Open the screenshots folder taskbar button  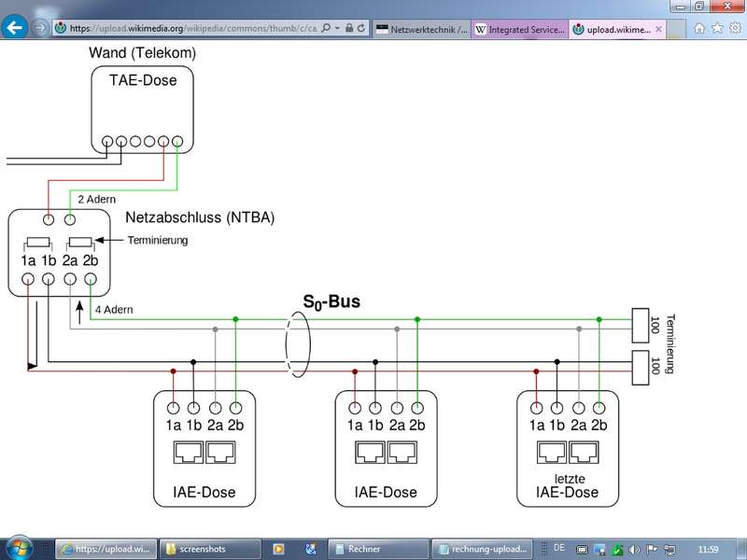tap(209, 549)
